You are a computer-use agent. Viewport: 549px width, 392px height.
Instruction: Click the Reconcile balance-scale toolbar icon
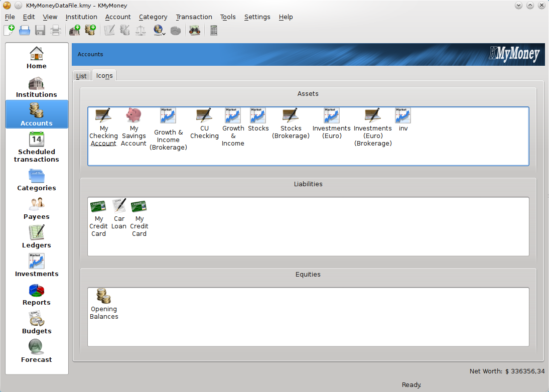141,31
